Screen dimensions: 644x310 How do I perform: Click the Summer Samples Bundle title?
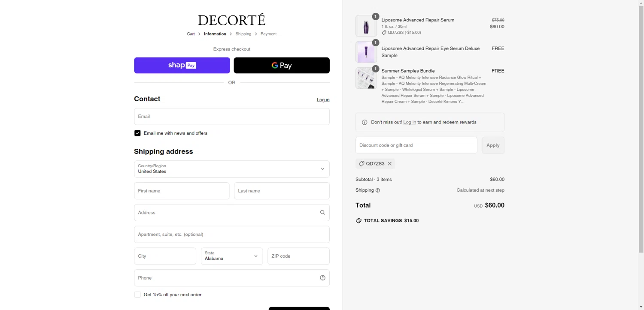click(408, 71)
